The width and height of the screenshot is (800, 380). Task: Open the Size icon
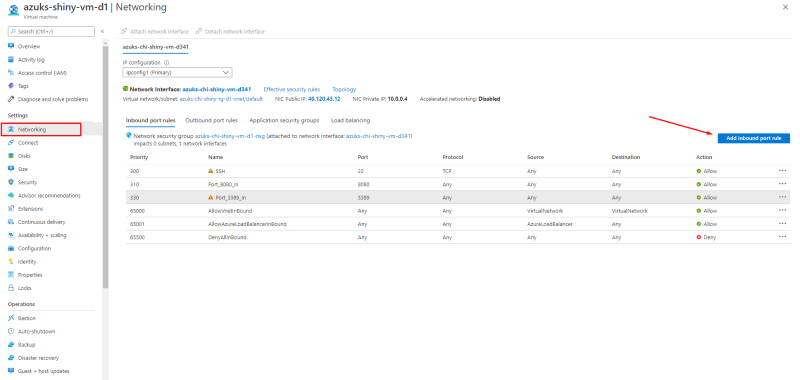[x=11, y=169]
